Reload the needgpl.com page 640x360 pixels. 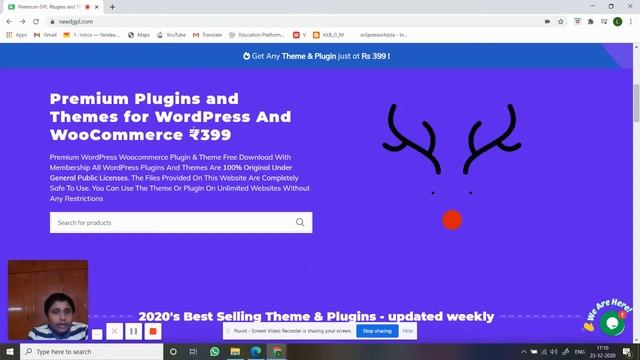pyautogui.click(x=36, y=22)
